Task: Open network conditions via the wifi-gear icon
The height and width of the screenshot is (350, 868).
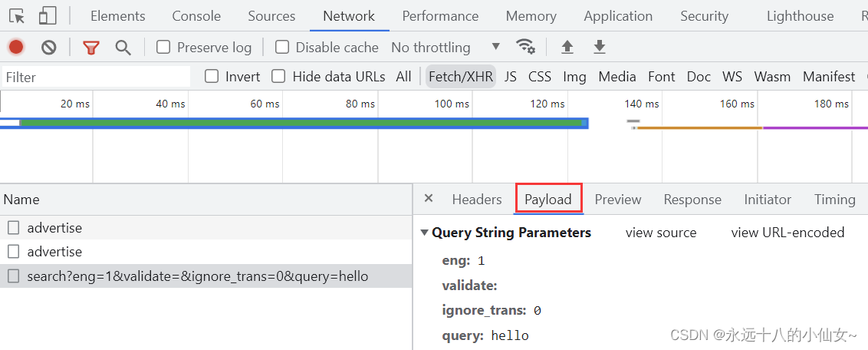Action: [525, 47]
